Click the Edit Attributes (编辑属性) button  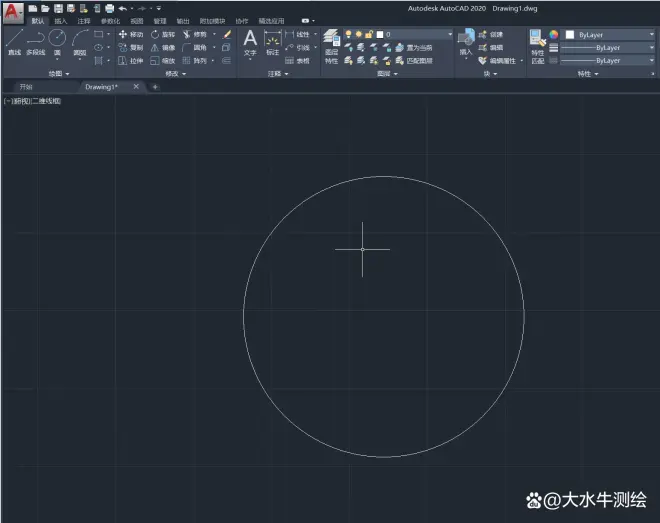click(498, 61)
